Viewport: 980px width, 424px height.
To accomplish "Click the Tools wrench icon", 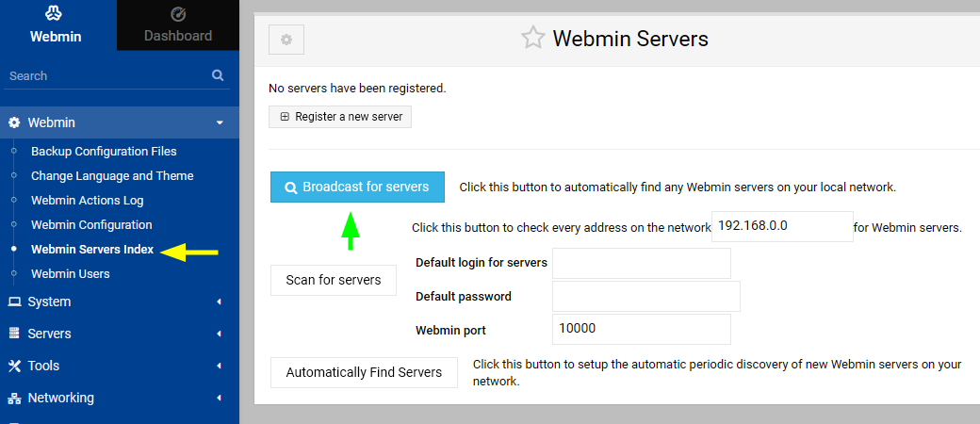I will (14, 366).
